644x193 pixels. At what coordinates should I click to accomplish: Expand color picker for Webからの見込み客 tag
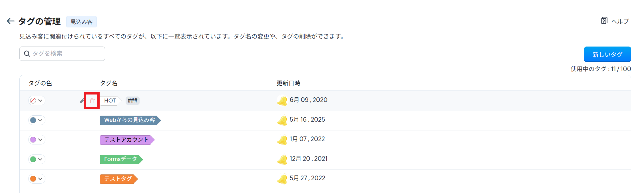click(x=37, y=120)
